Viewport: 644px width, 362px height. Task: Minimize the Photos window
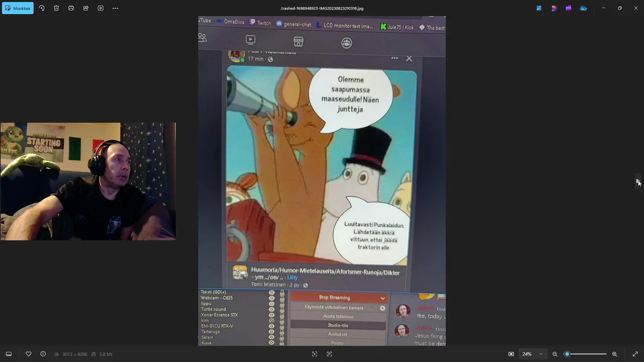point(604,8)
